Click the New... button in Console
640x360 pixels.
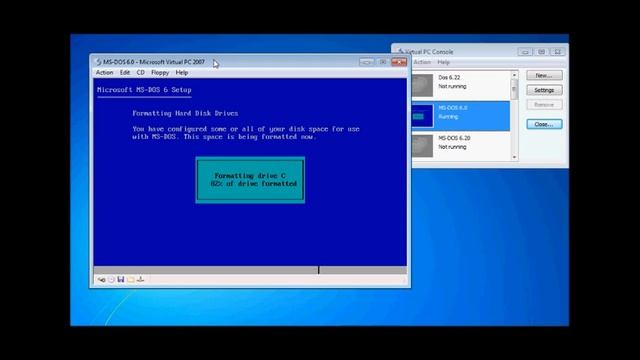click(x=544, y=76)
